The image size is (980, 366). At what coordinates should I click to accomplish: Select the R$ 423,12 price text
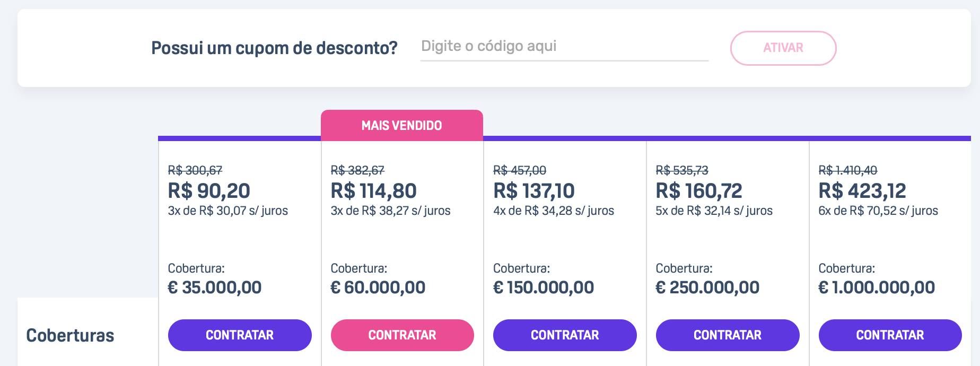[x=862, y=190]
